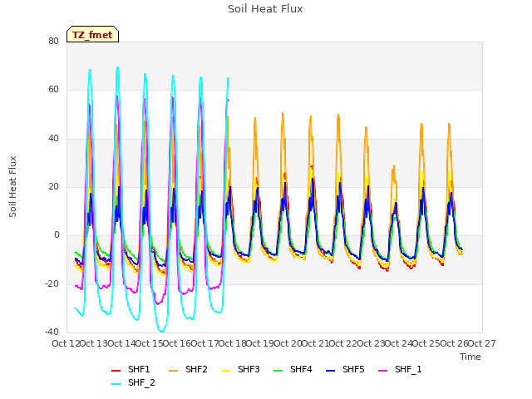
Task: Toggle the SHF5 legend entry
Action: click(345, 369)
